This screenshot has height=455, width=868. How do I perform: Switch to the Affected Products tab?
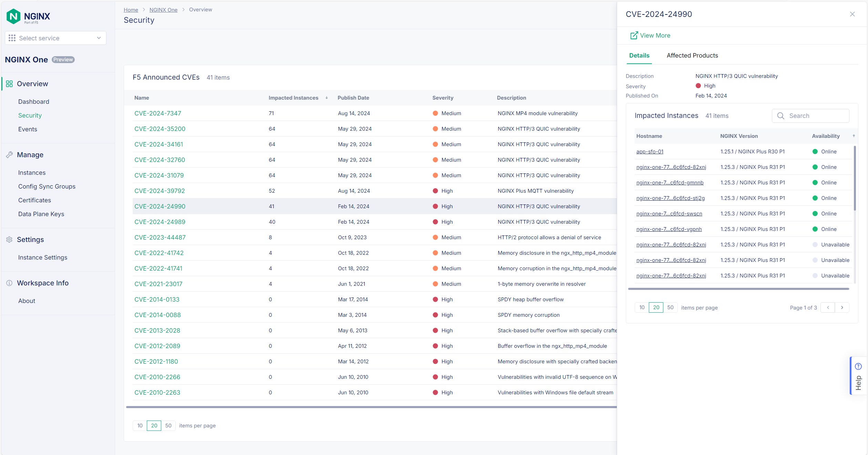pos(692,55)
